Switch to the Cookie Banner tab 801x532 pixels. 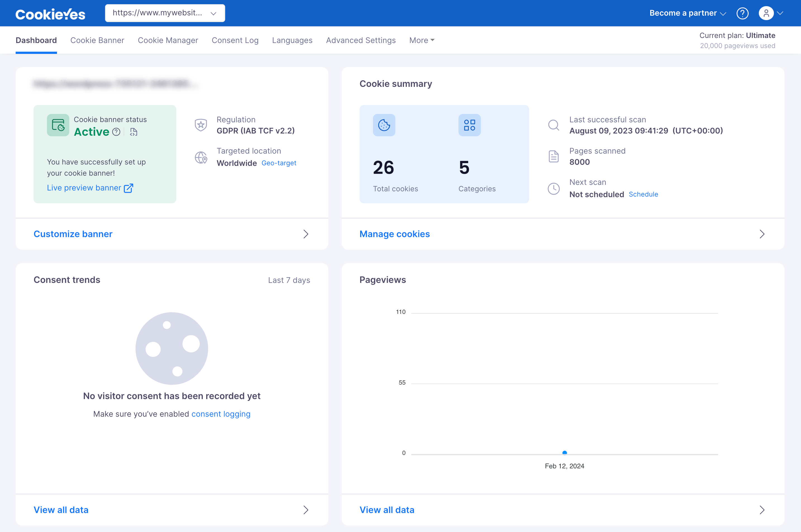[x=97, y=40]
